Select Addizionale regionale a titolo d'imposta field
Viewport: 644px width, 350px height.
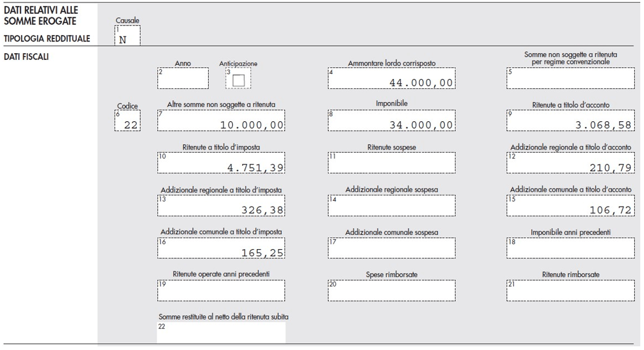click(x=221, y=205)
